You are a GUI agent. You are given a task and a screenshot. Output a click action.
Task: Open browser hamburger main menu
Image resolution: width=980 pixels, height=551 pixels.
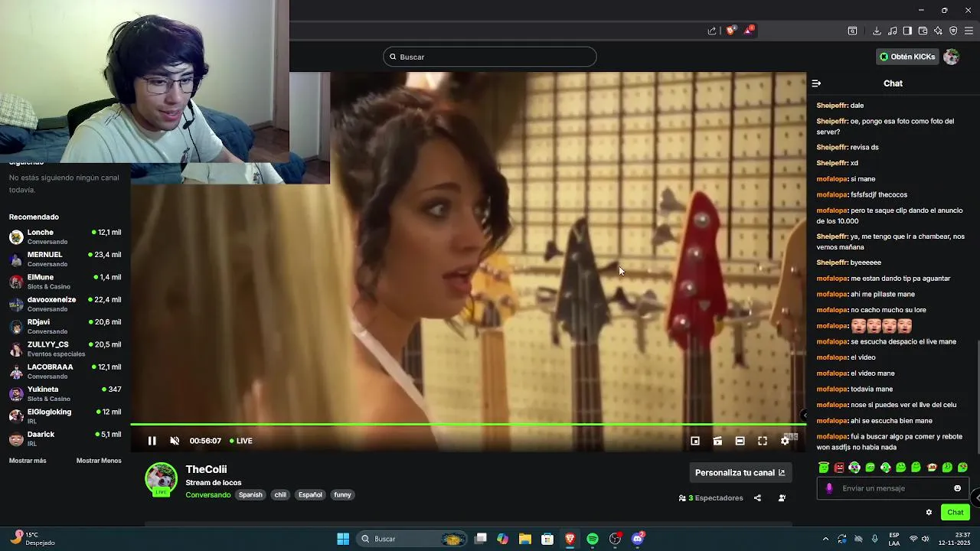pyautogui.click(x=969, y=31)
